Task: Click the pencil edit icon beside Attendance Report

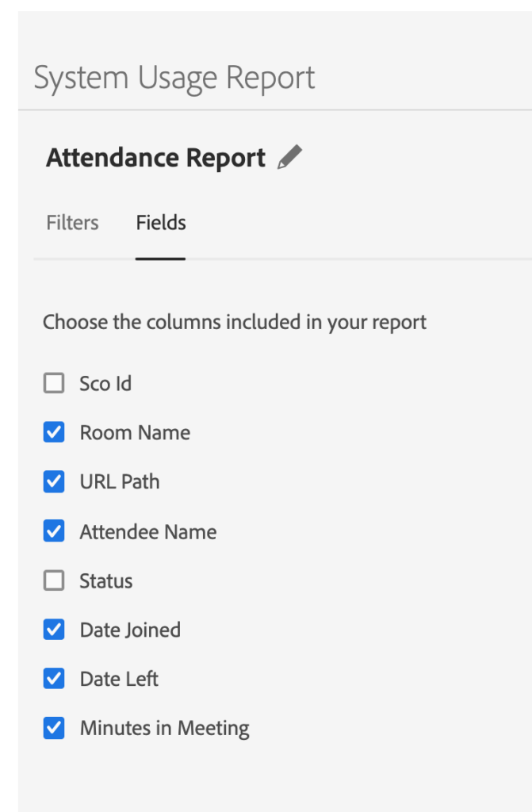Action: pos(289,157)
